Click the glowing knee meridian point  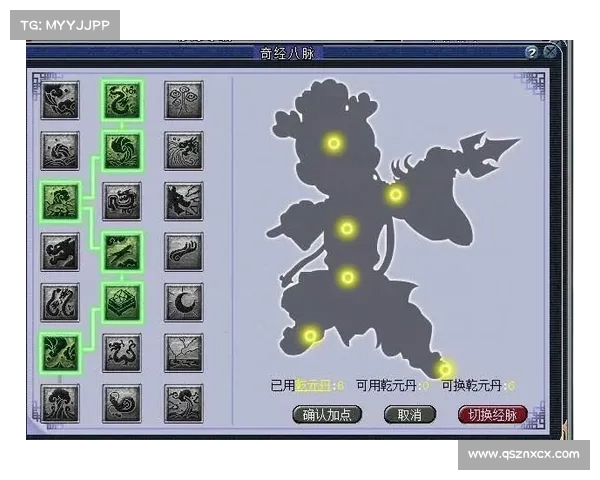(x=311, y=335)
